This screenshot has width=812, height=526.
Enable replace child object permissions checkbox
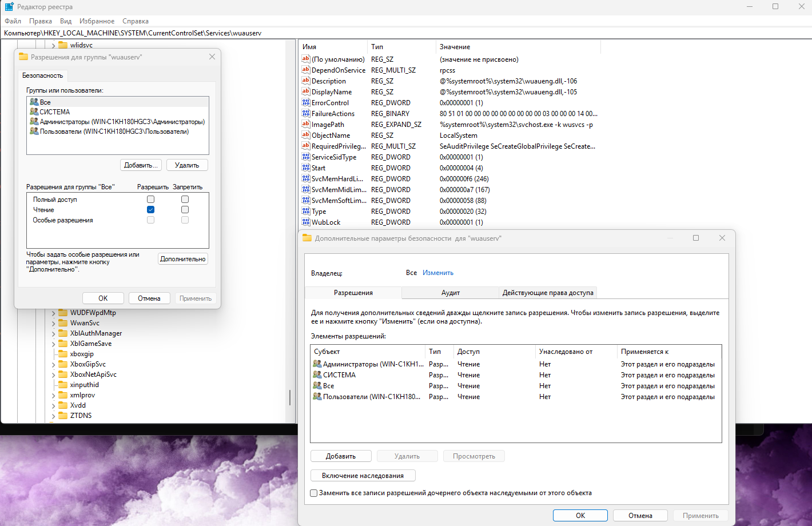click(313, 493)
